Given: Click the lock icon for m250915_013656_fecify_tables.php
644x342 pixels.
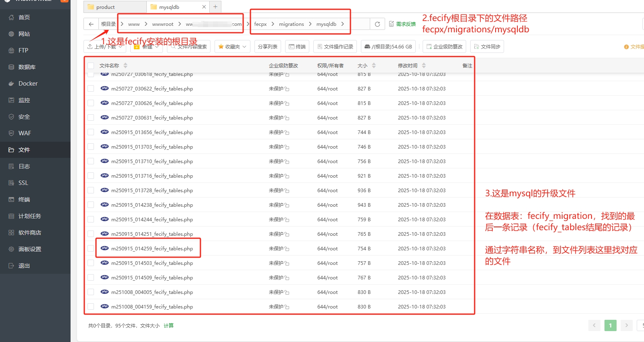Looking at the screenshot, I should (287, 133).
